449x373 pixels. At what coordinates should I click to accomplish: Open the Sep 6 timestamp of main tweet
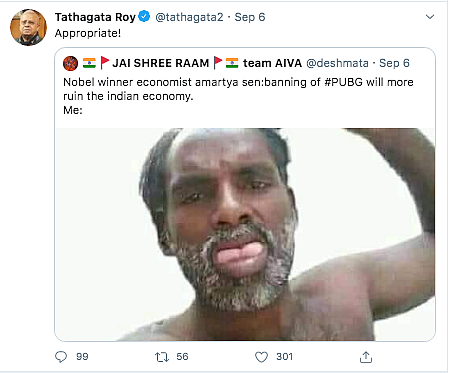pyautogui.click(x=250, y=17)
